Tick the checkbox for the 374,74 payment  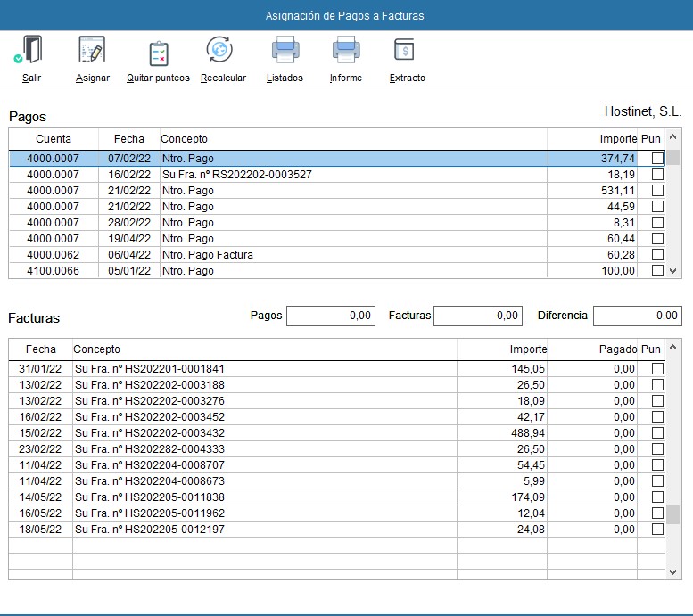coord(657,159)
